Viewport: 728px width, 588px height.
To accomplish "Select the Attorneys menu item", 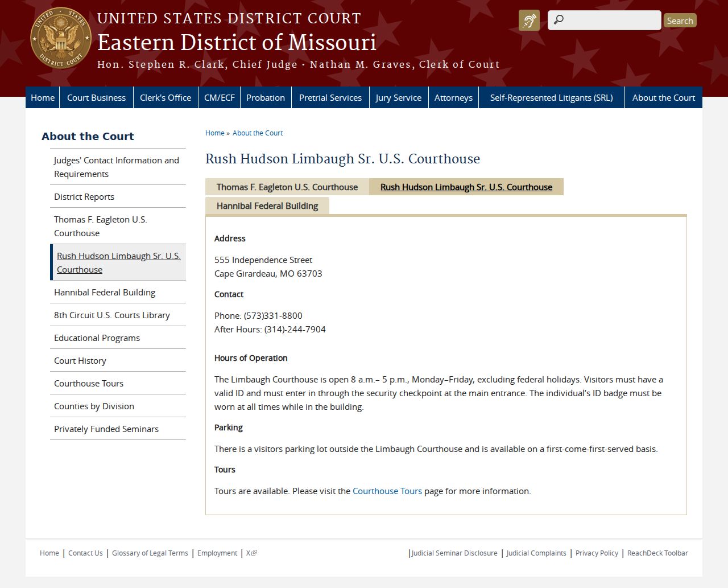I will click(453, 97).
